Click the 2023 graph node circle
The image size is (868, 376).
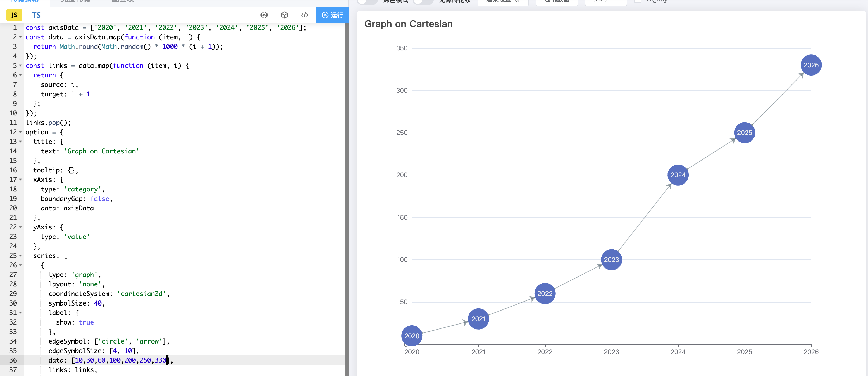611,259
